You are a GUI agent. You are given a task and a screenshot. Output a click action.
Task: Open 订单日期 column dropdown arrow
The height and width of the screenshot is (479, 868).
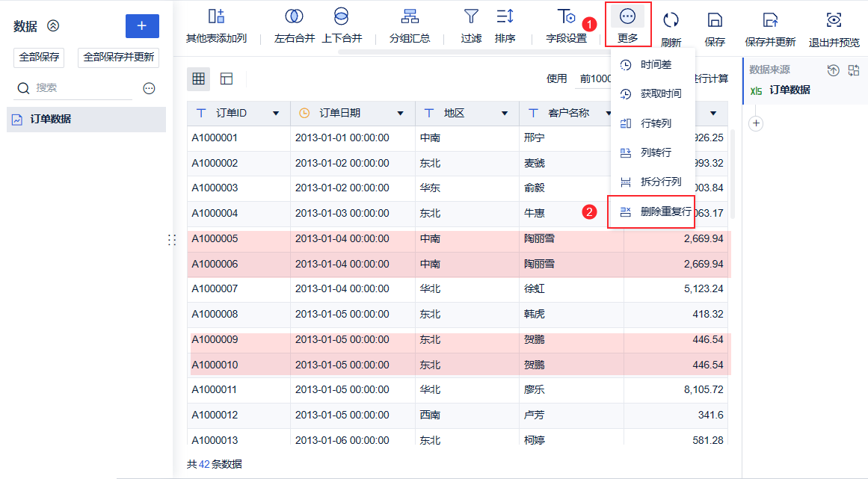tap(400, 114)
